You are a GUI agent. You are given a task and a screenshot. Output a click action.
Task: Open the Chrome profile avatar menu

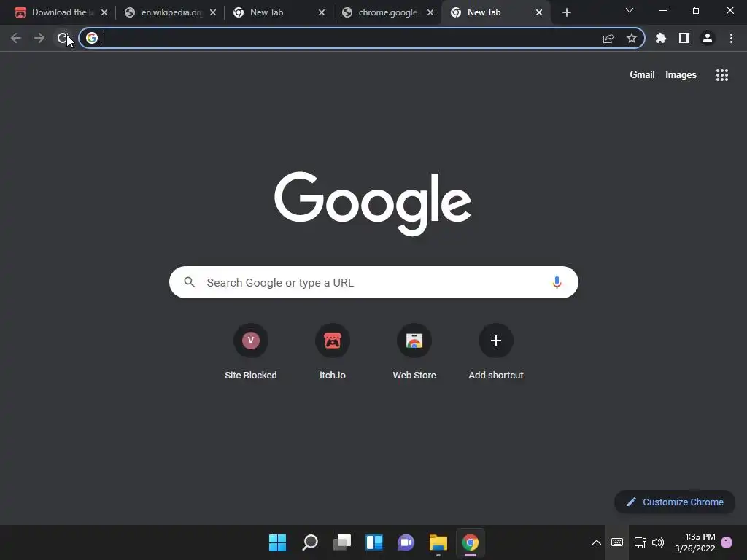pos(708,38)
